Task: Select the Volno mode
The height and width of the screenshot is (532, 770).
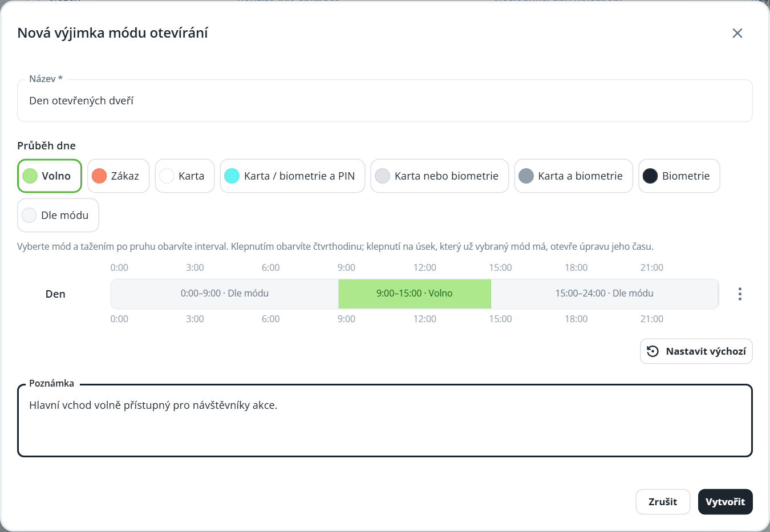Action: [50, 176]
